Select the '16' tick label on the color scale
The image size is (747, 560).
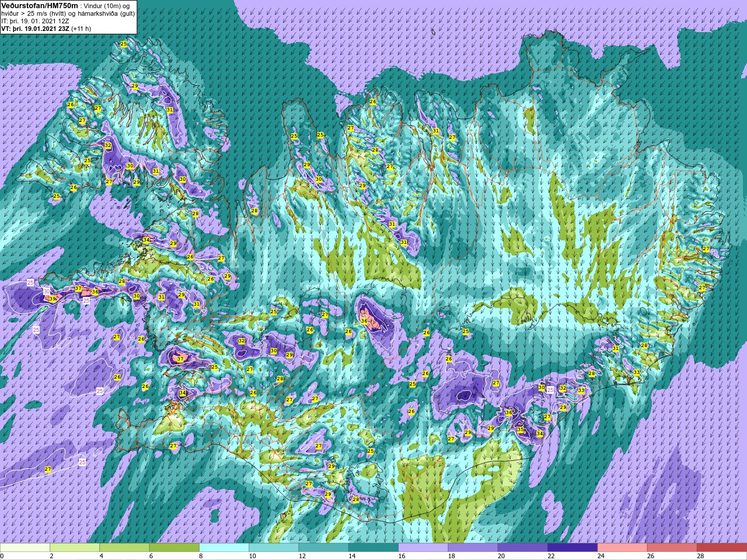[x=402, y=556]
